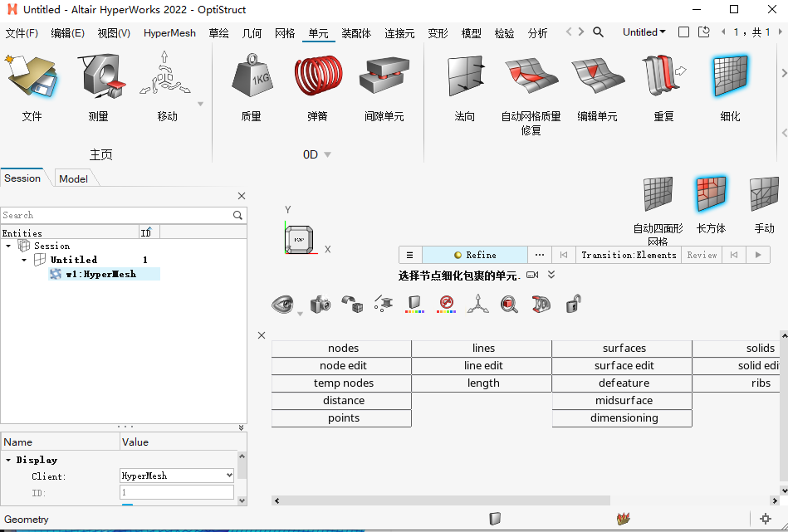
Task: Select the 长方体 box refinement option
Action: (712, 193)
